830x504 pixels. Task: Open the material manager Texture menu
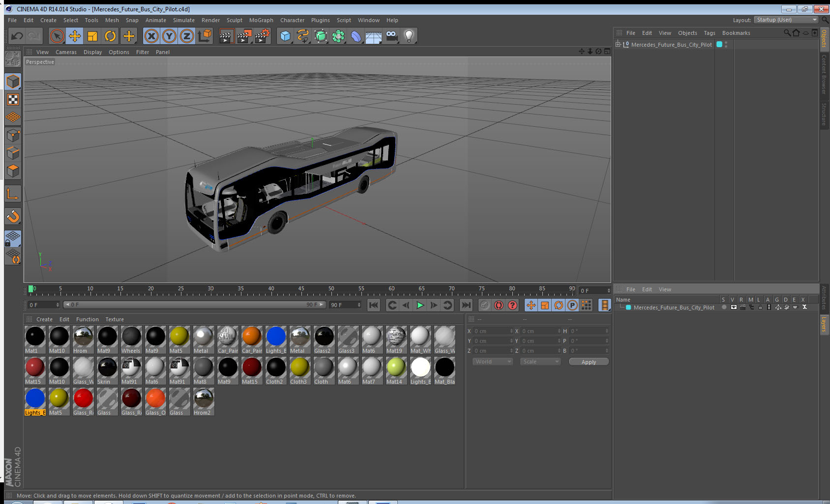[115, 319]
